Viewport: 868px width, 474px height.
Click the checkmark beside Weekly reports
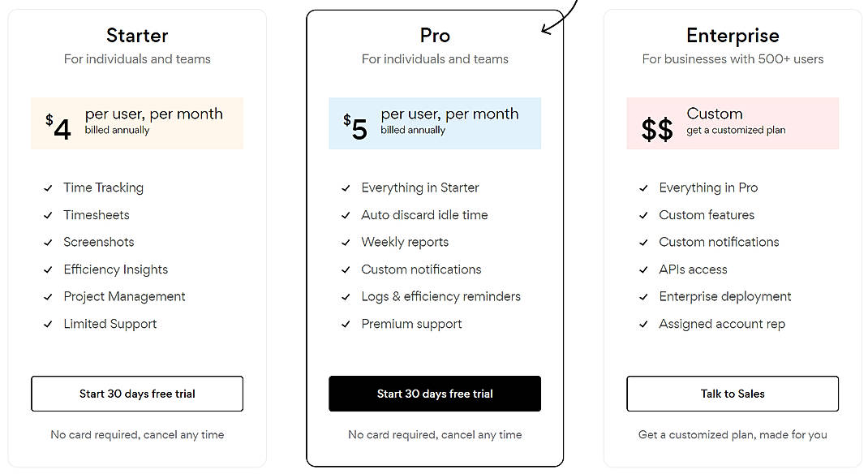point(346,242)
